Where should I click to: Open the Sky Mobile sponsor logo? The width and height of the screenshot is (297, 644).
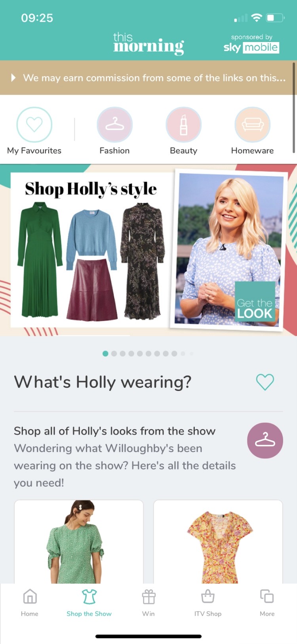251,44
